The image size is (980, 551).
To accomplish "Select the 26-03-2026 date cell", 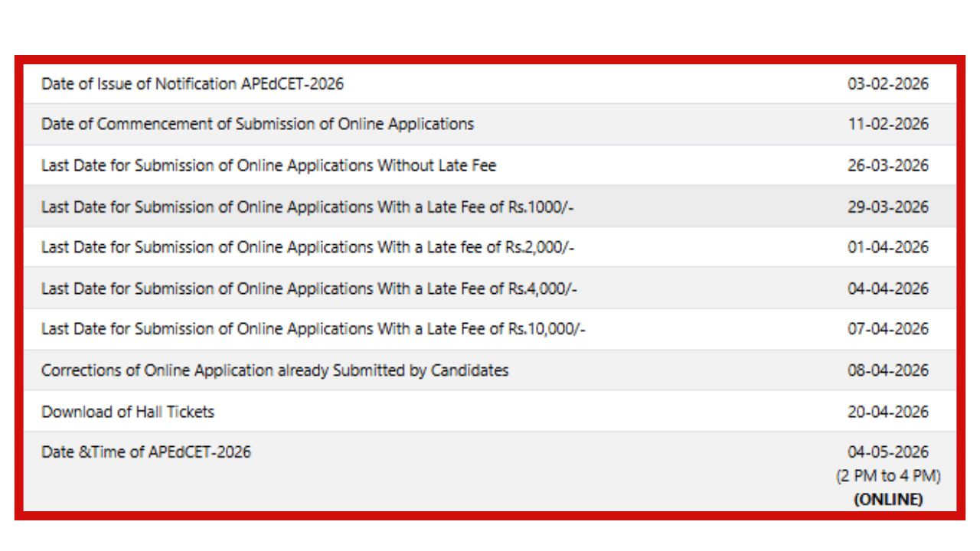I will click(x=887, y=165).
